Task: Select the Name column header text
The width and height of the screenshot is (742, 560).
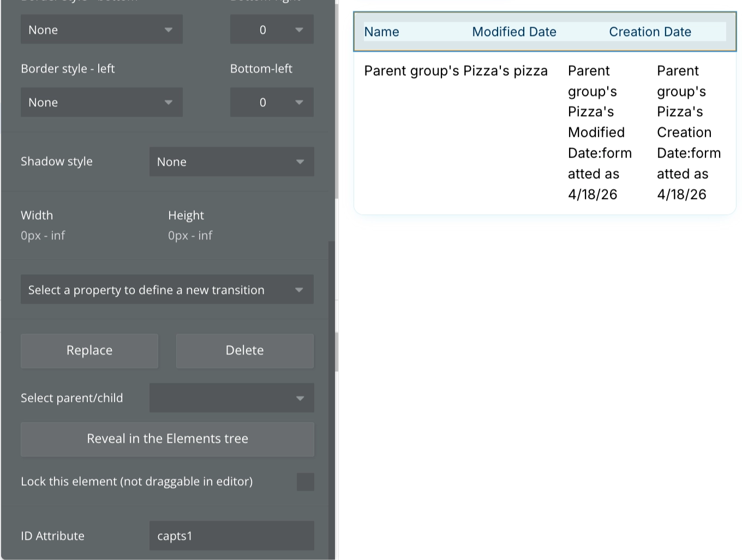Action: point(381,32)
